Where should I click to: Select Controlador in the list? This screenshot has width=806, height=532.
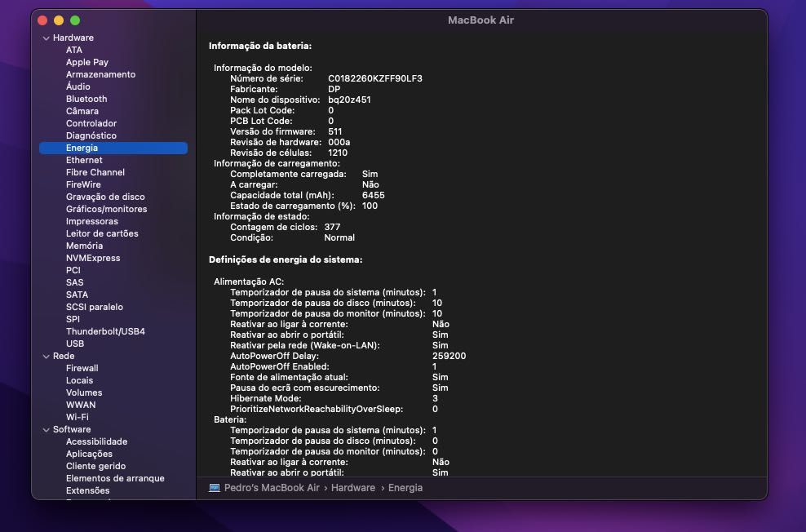click(x=91, y=123)
